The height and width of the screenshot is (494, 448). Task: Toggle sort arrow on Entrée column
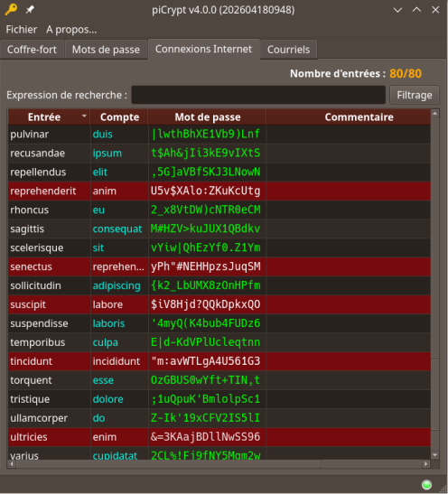point(84,117)
